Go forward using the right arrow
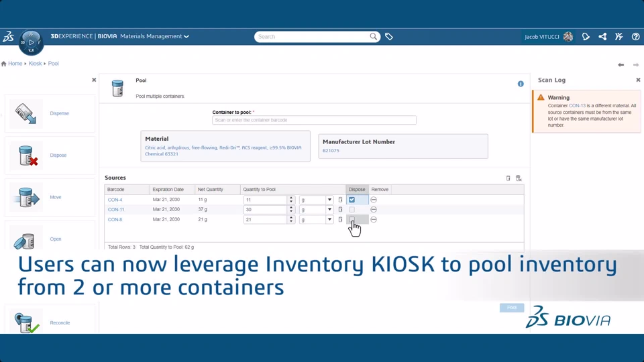The width and height of the screenshot is (644, 362). coord(636,65)
